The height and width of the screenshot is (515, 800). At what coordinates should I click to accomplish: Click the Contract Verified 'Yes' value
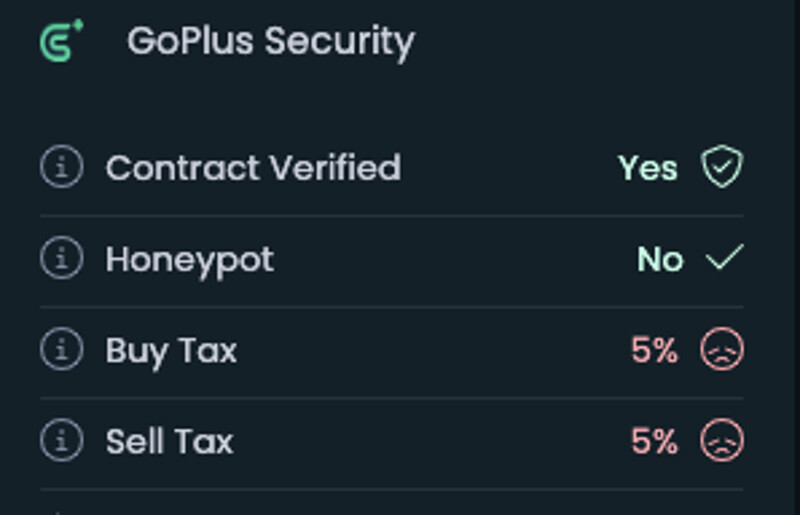pos(647,168)
